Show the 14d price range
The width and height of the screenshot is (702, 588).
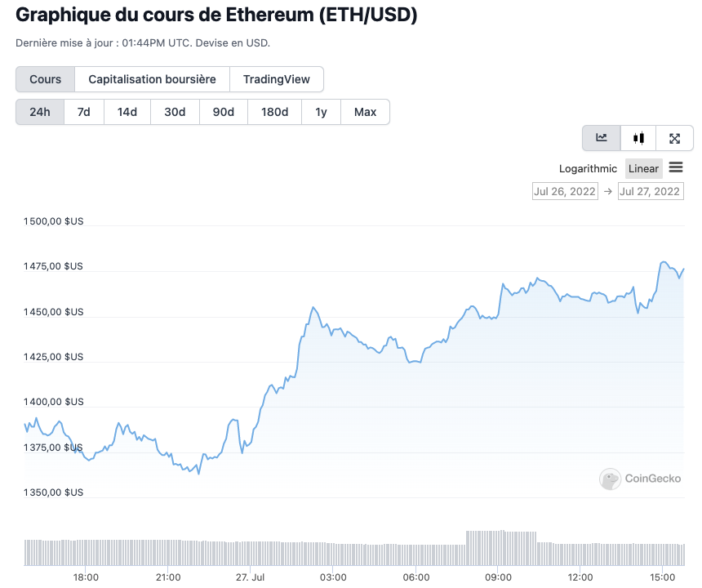[127, 112]
